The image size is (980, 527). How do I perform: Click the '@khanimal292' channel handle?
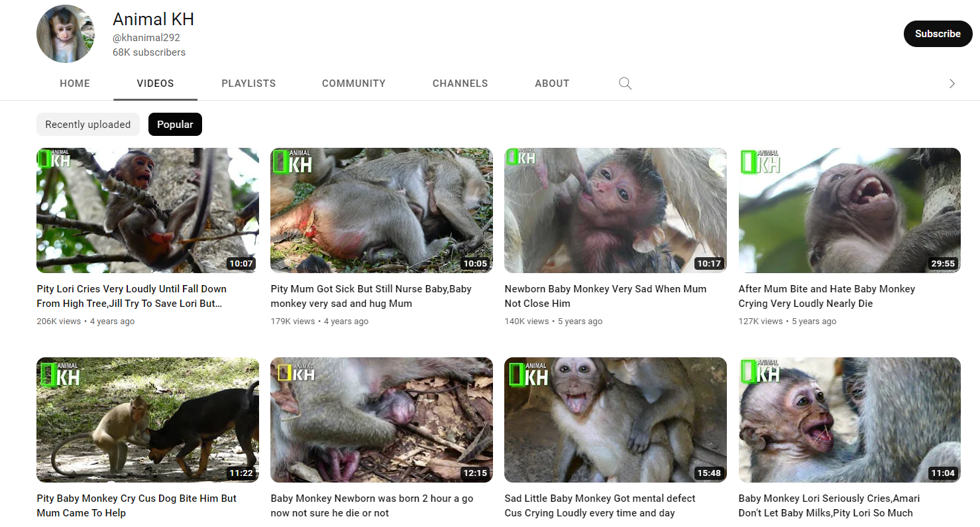click(x=146, y=38)
